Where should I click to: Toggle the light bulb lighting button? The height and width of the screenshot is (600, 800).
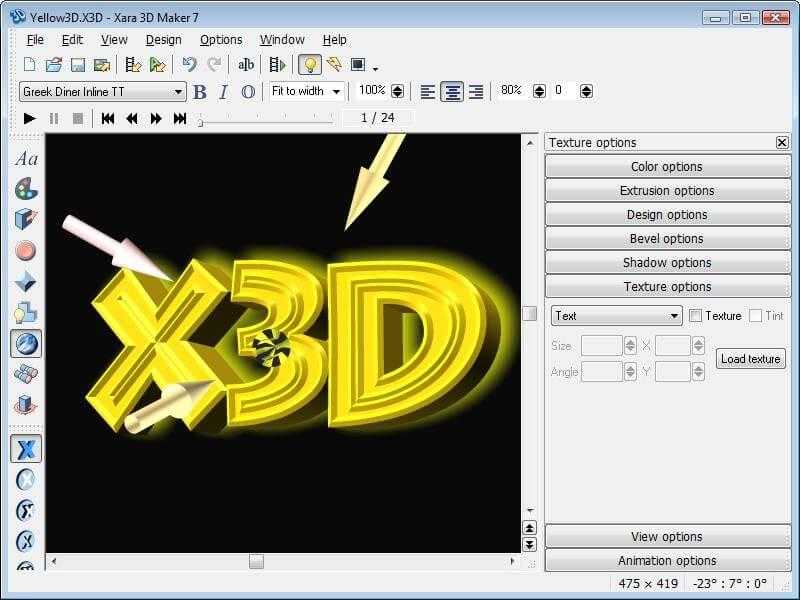[x=310, y=65]
